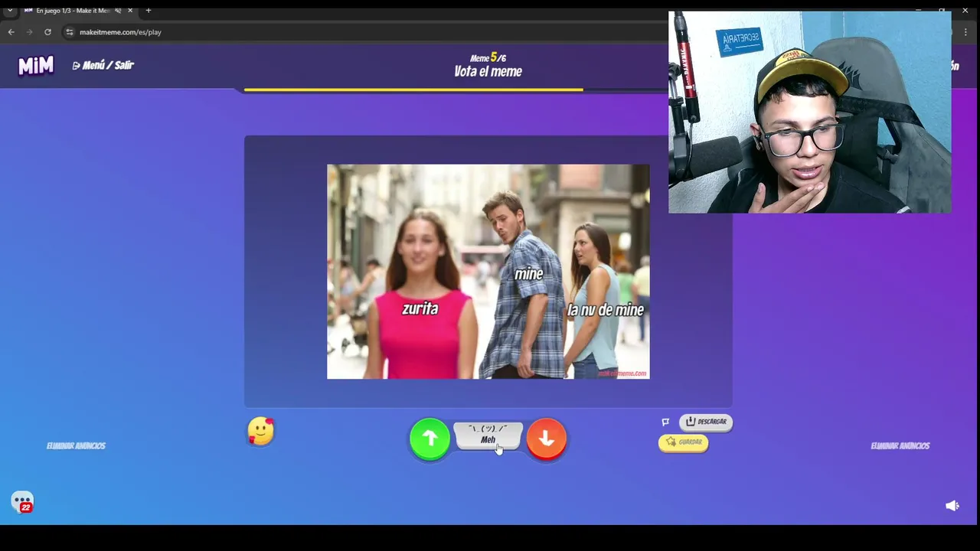The width and height of the screenshot is (980, 551).
Task: Vote Meh shrug button
Action: [488, 435]
